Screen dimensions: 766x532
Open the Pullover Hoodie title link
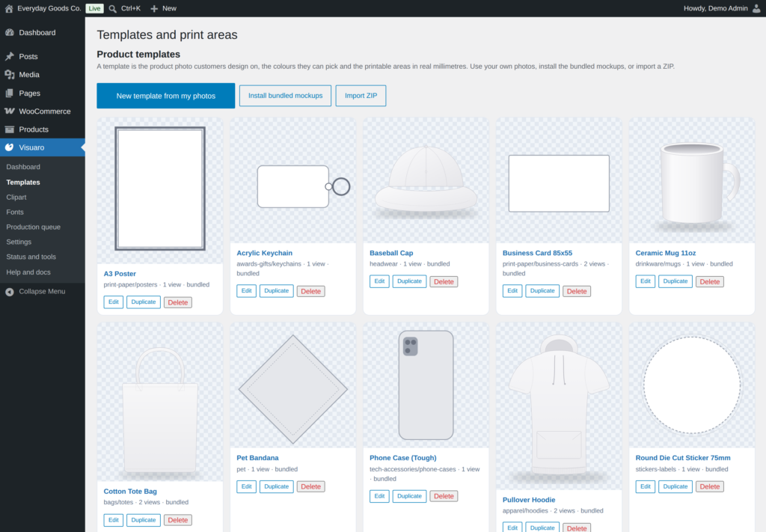pos(529,500)
